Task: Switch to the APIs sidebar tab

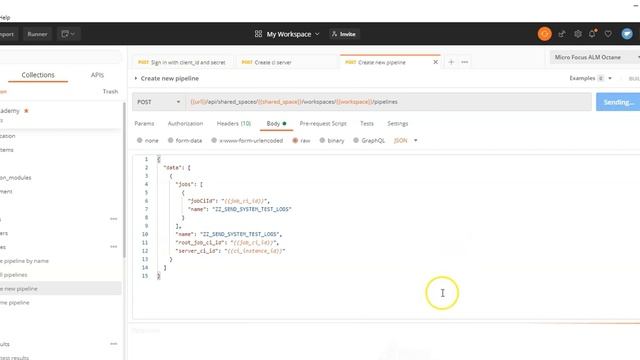Action: (x=97, y=75)
